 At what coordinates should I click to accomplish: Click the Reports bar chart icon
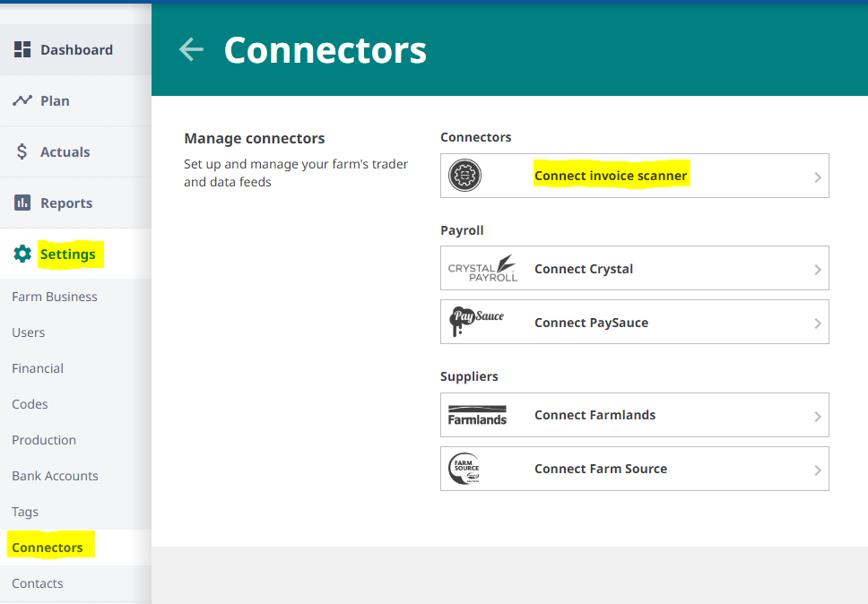(22, 203)
